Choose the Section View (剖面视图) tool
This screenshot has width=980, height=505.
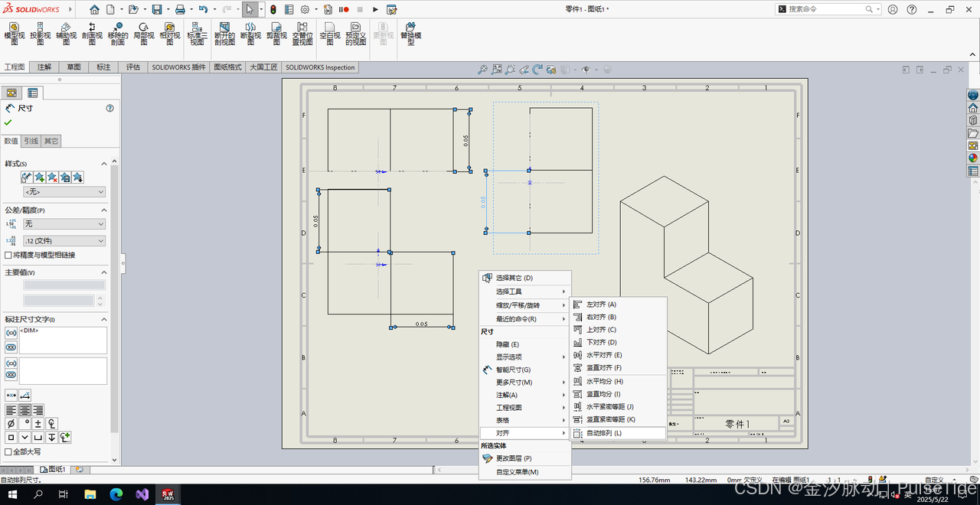(92, 34)
